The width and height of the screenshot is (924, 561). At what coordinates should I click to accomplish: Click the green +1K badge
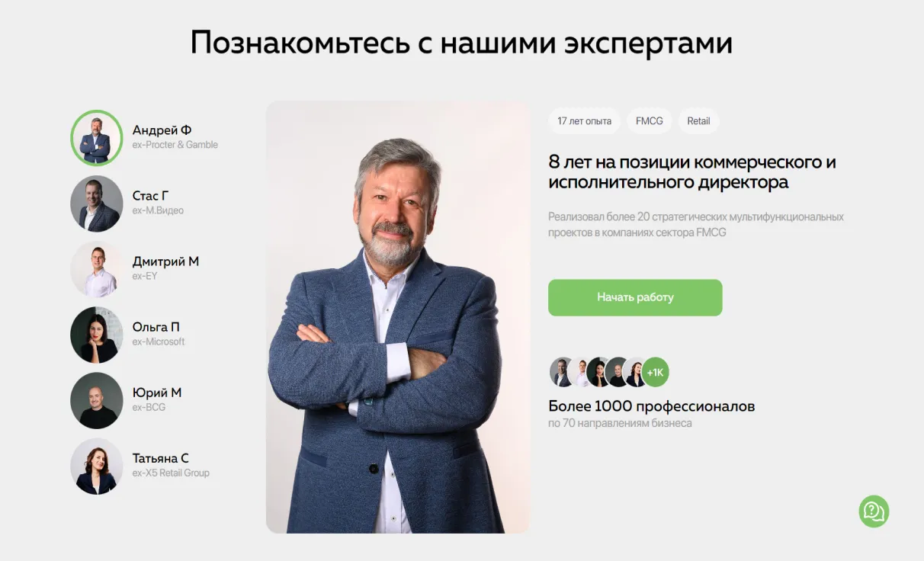pyautogui.click(x=655, y=372)
